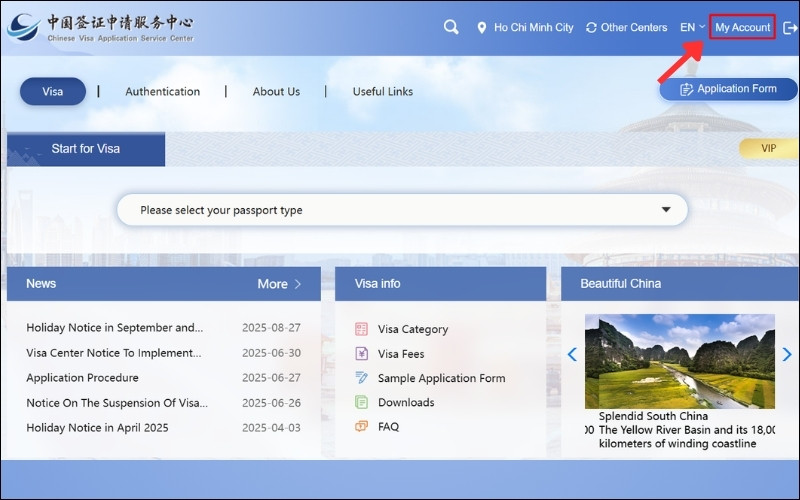Image resolution: width=800 pixels, height=500 pixels.
Task: Click the Splendid South China landscape photo
Action: 680,361
